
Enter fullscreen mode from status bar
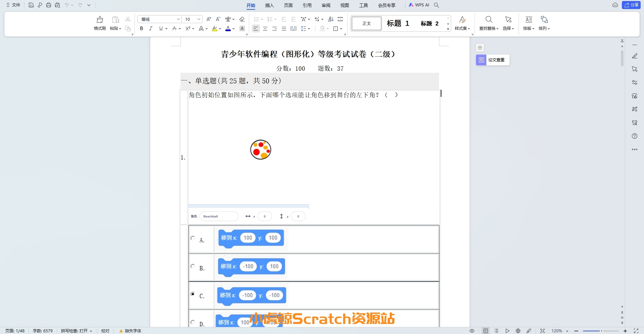(x=636, y=331)
